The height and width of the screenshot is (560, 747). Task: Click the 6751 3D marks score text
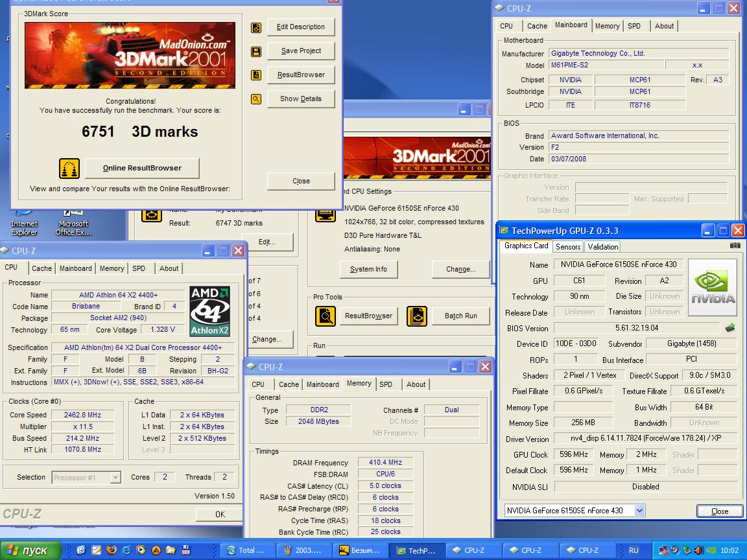(139, 132)
